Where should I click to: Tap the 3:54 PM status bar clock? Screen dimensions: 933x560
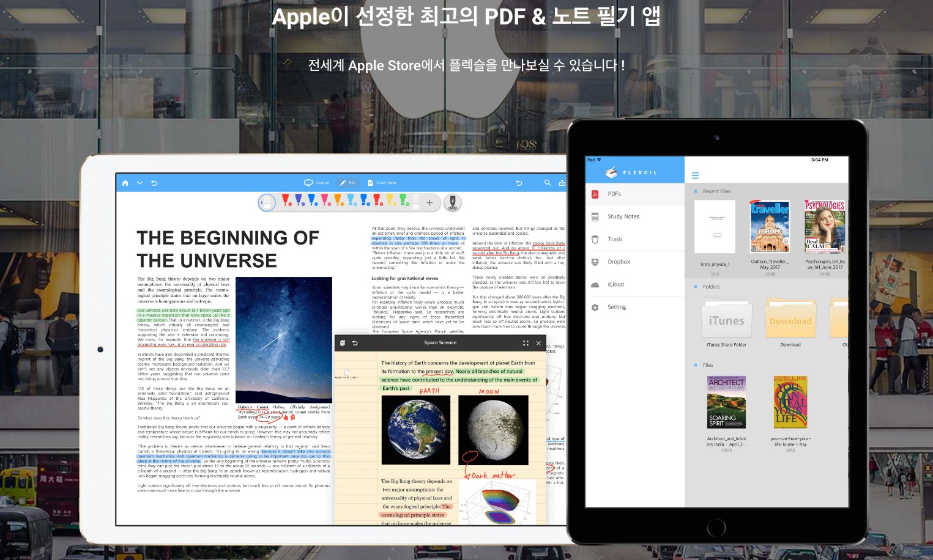[x=820, y=160]
